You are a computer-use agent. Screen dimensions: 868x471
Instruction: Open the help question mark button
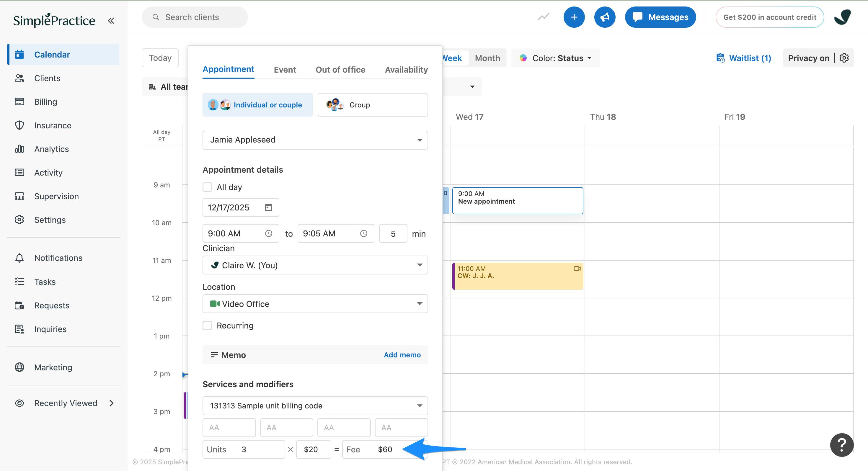(842, 445)
